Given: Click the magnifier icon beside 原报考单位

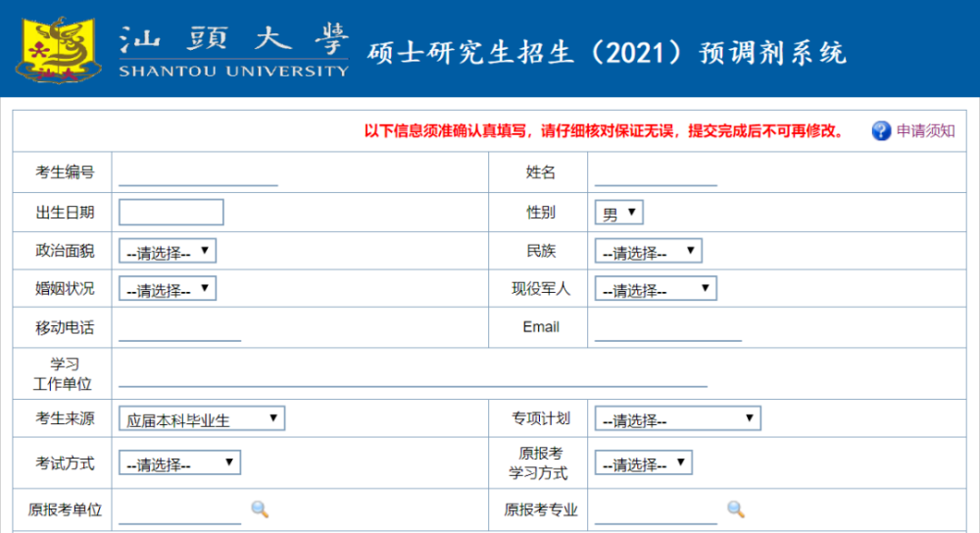Looking at the screenshot, I should pos(260,509).
